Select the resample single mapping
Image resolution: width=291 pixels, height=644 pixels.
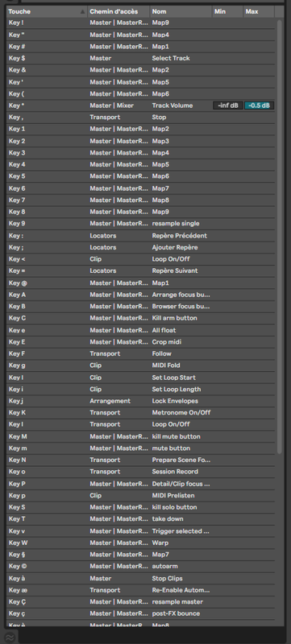[x=176, y=224]
